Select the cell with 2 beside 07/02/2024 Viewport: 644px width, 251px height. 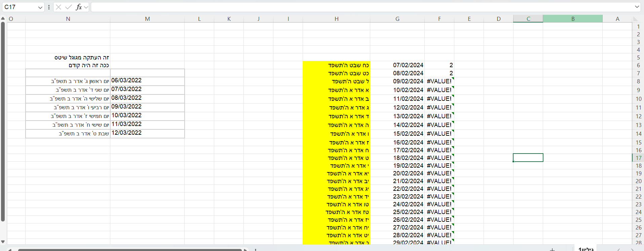439,65
